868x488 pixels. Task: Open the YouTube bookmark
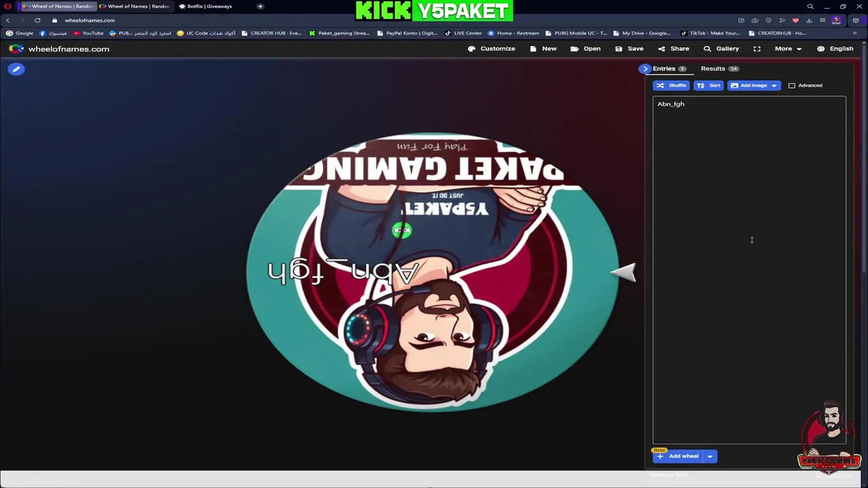tap(88, 33)
